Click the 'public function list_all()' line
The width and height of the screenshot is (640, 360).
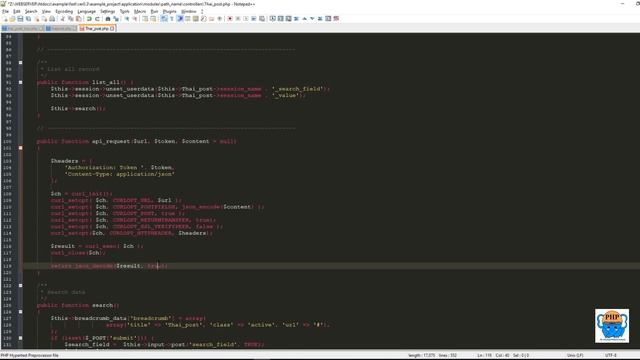click(85, 82)
